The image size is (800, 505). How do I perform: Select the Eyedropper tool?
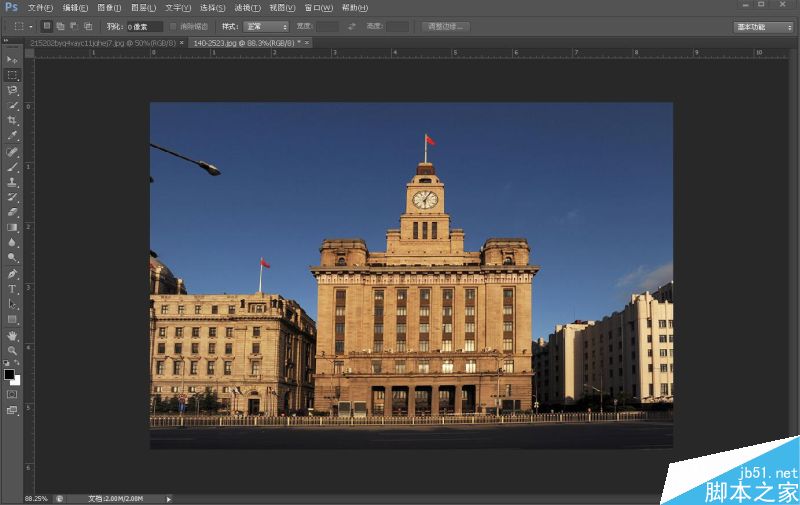coord(12,136)
